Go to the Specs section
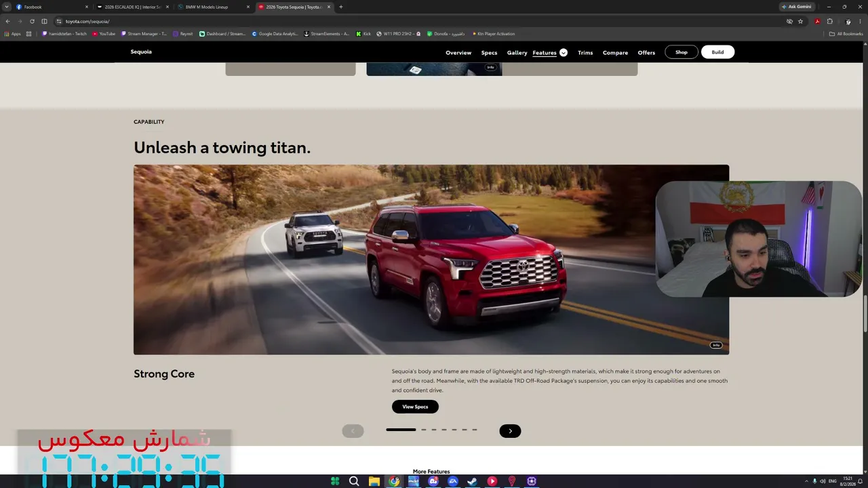 489,52
